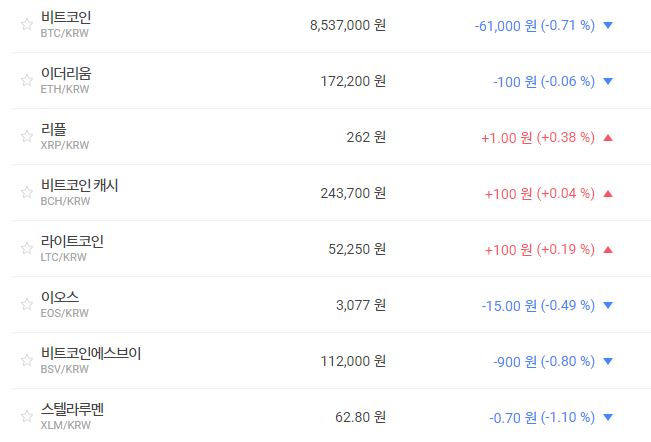Mark Litecoin LTC/KRW with star icon

point(27,249)
